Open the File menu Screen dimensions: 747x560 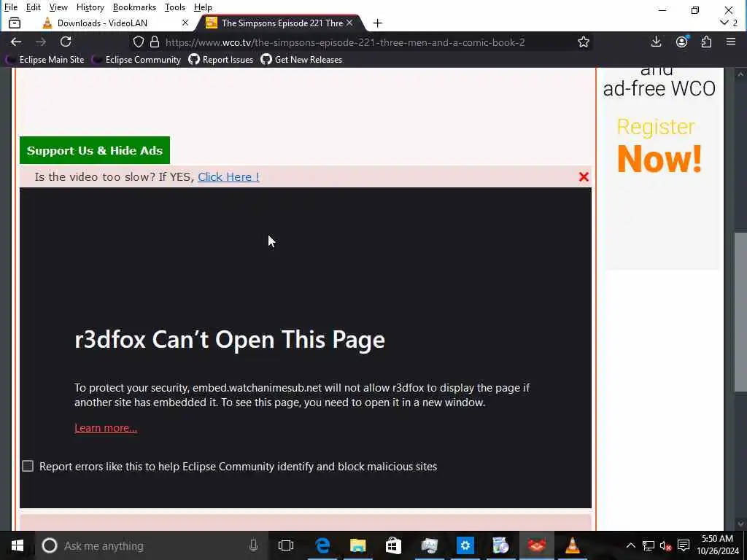(10, 7)
